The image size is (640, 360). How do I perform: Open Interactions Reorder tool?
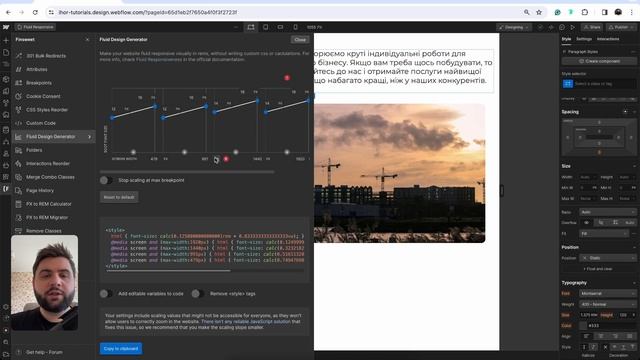(53, 164)
